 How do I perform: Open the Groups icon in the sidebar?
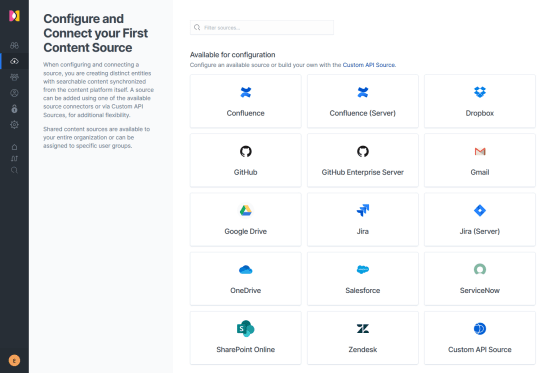(14, 77)
